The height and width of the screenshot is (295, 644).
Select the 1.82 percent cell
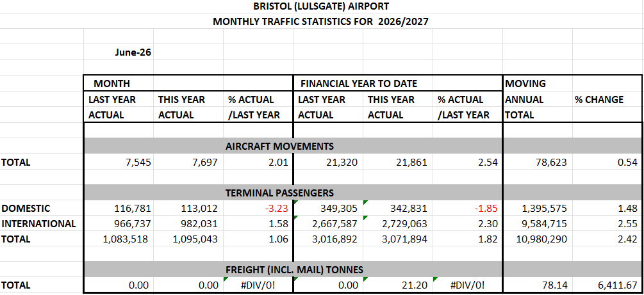click(x=468, y=239)
